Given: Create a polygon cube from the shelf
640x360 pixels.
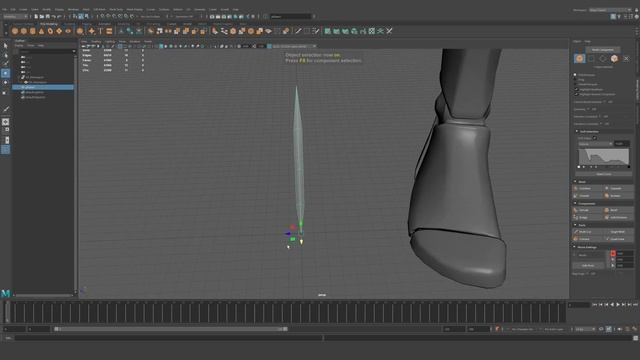Looking at the screenshot, I should (x=24, y=31).
